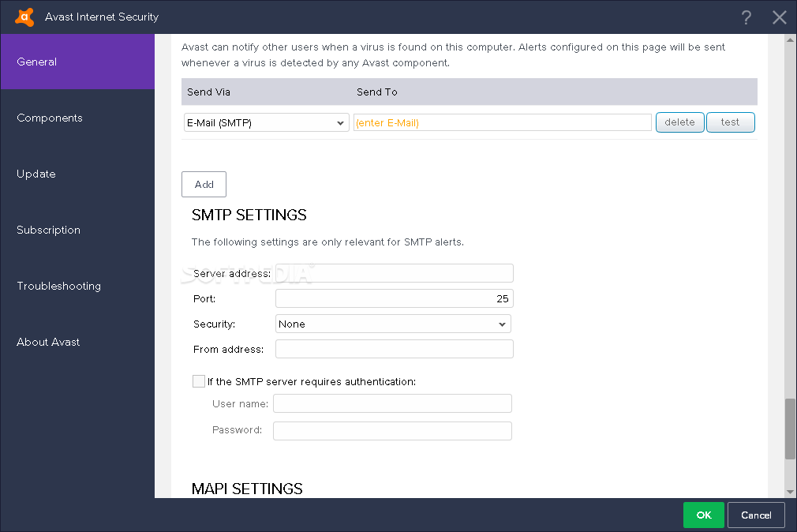Viewport: 797px width, 532px height.
Task: Expand the E-Mail (SMTP) send via dropdown
Action: click(267, 122)
